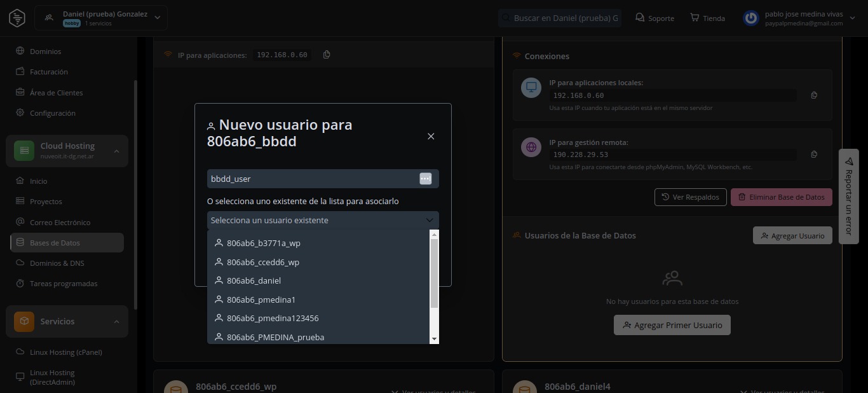Collapse the Servicios section
Image resolution: width=868 pixels, height=393 pixels.
click(116, 322)
